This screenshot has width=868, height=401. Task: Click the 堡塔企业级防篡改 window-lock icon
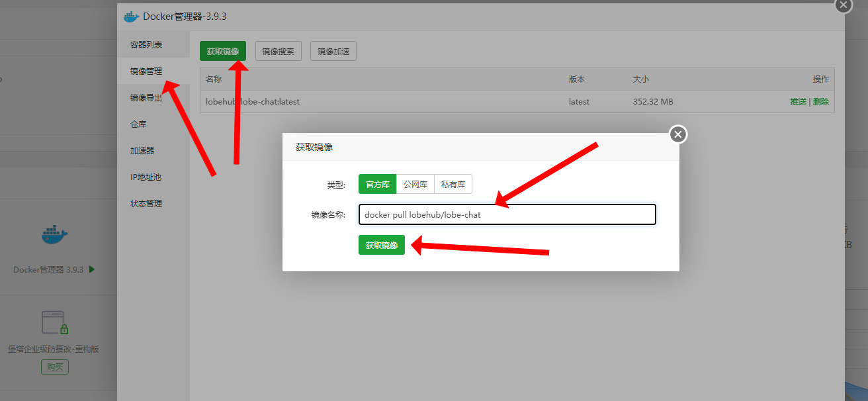55,322
